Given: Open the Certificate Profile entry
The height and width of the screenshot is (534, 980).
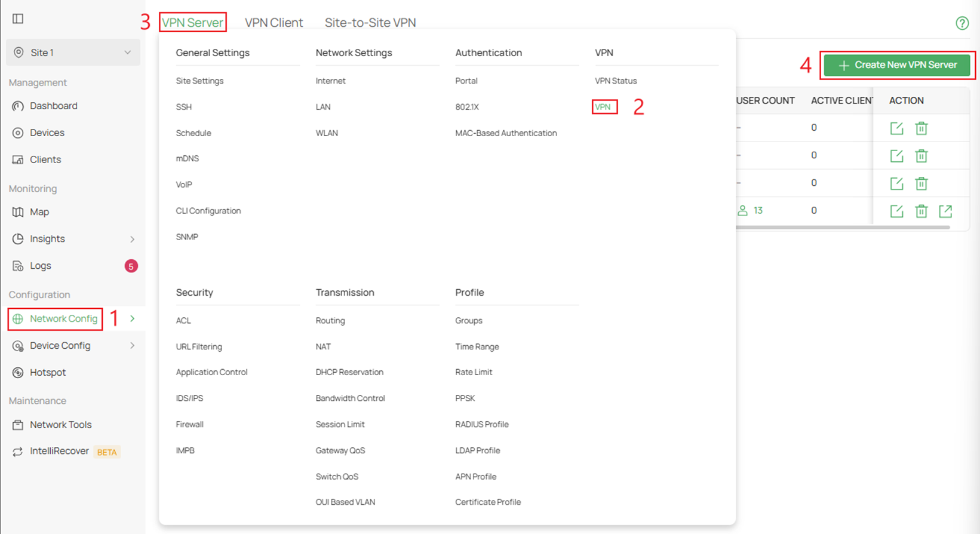Looking at the screenshot, I should [x=488, y=502].
